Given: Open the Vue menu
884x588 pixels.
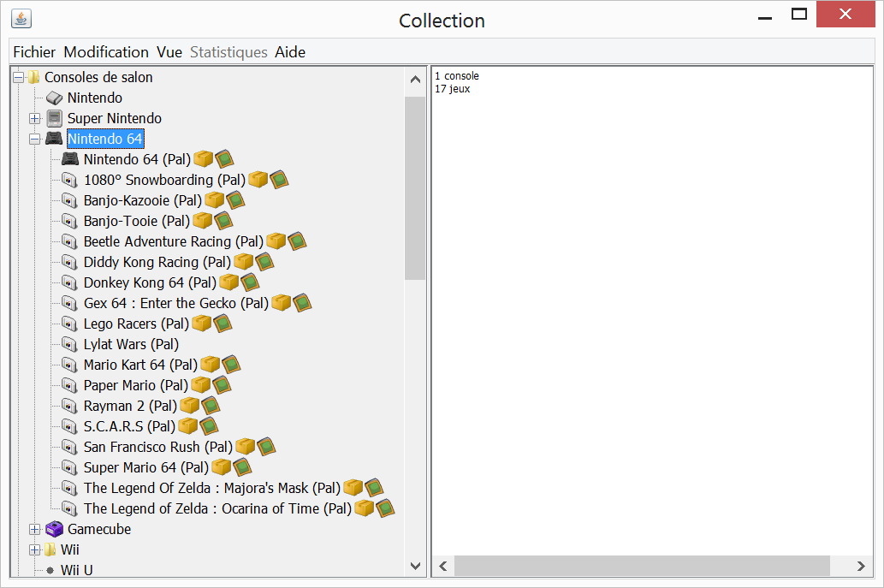Looking at the screenshot, I should [169, 52].
